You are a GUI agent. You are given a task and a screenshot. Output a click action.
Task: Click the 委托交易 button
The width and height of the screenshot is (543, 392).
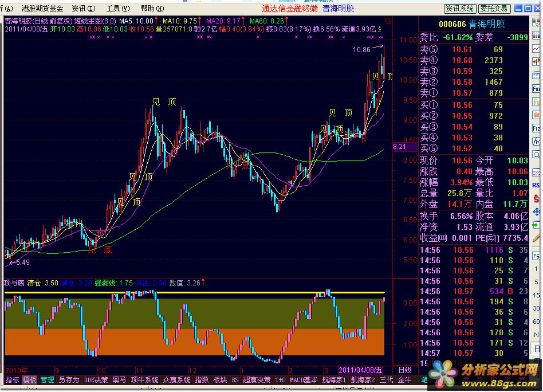(x=494, y=9)
